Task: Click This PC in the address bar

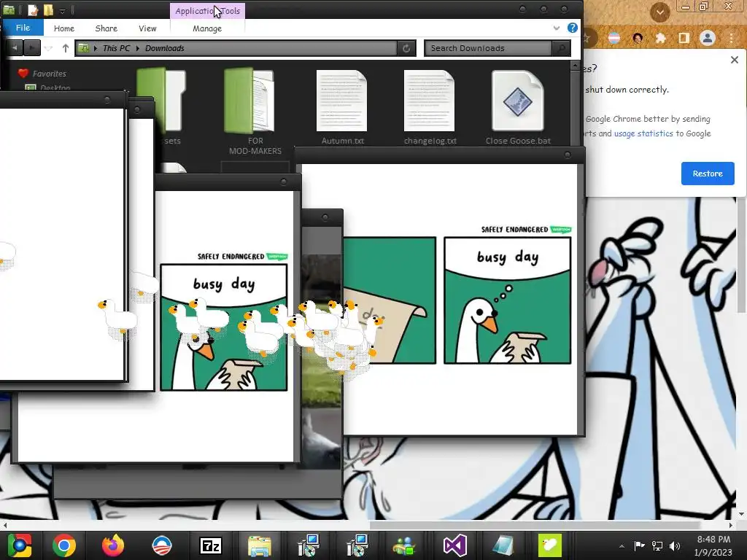Action: click(116, 48)
